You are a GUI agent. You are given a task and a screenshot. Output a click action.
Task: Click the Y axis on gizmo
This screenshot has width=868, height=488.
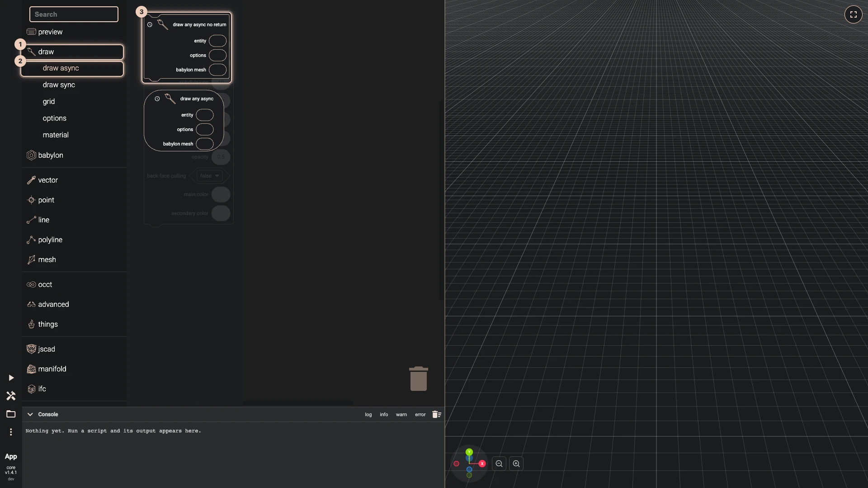469,452
